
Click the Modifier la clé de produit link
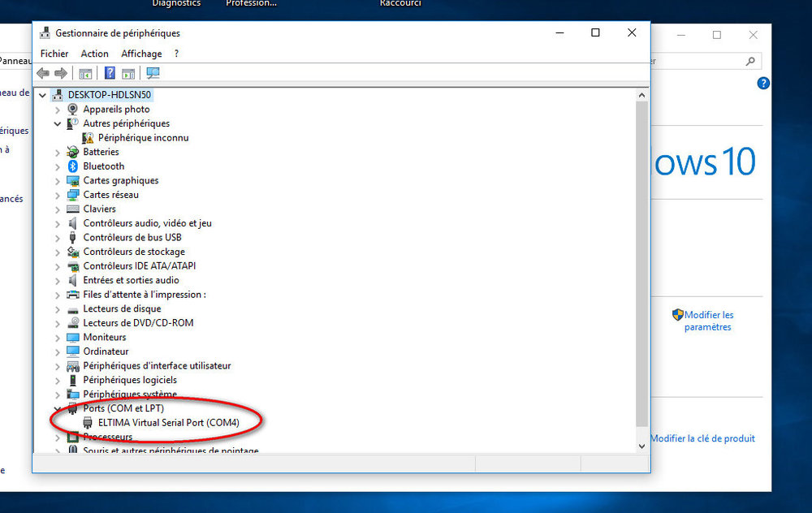coord(702,438)
